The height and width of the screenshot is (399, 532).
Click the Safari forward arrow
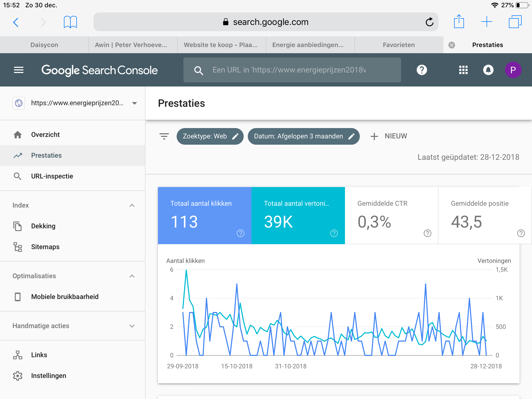click(43, 22)
